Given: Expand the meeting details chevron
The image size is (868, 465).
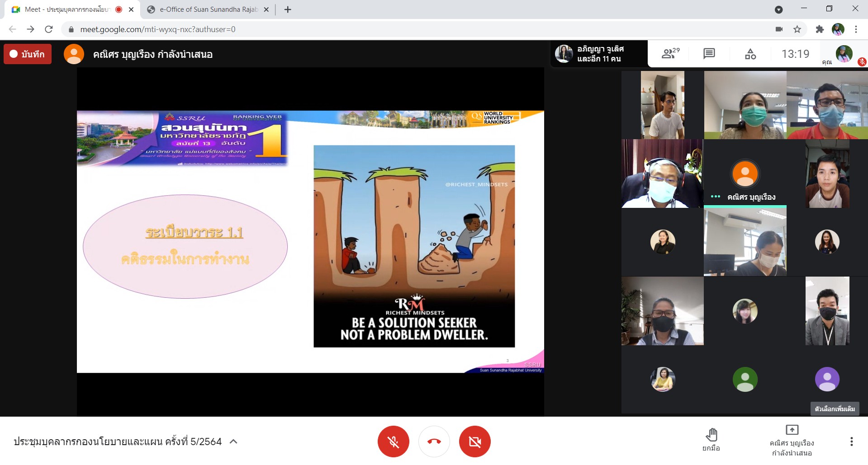Looking at the screenshot, I should 234,442.
